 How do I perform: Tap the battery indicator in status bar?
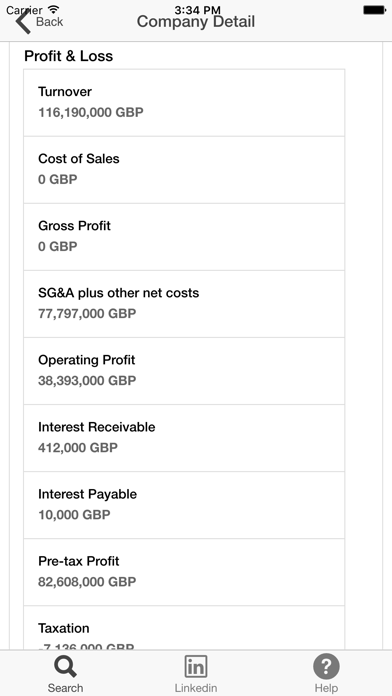374,10
